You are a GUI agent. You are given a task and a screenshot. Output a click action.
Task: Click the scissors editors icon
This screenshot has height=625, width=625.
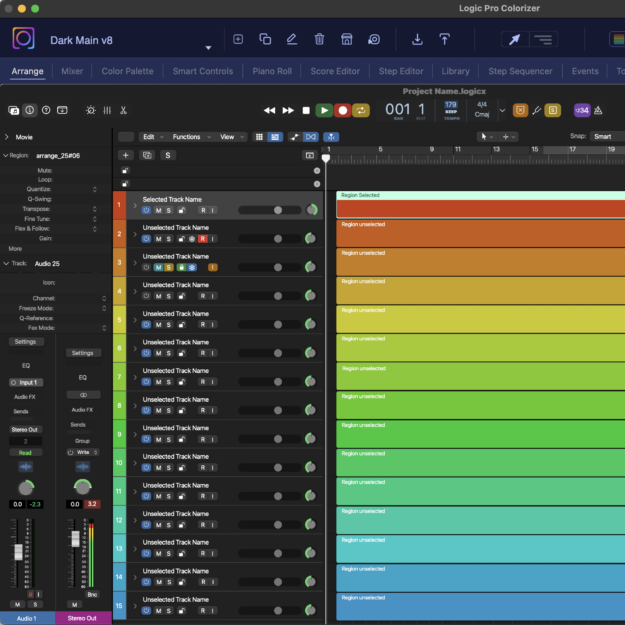tap(123, 110)
